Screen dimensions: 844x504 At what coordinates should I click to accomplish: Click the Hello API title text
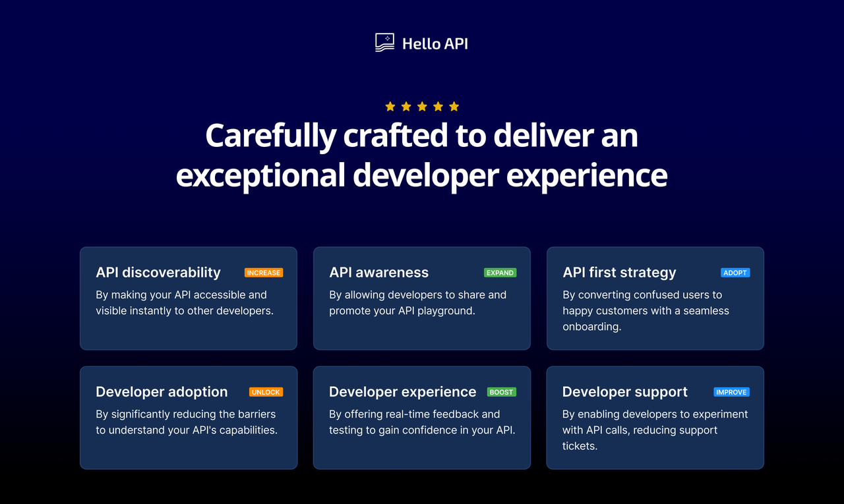[435, 42]
